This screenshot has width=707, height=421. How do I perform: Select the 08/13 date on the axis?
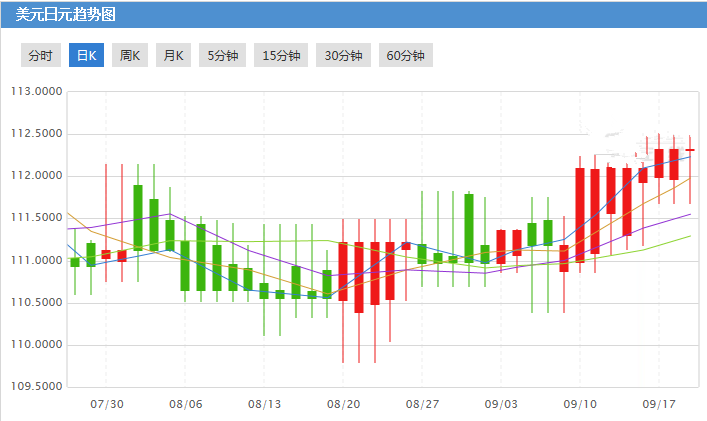click(x=264, y=405)
